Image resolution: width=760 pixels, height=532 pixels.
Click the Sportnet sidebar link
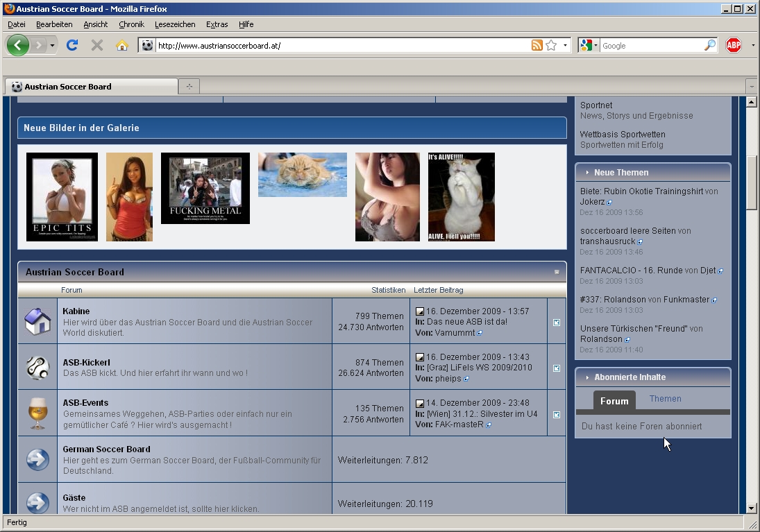pyautogui.click(x=596, y=105)
